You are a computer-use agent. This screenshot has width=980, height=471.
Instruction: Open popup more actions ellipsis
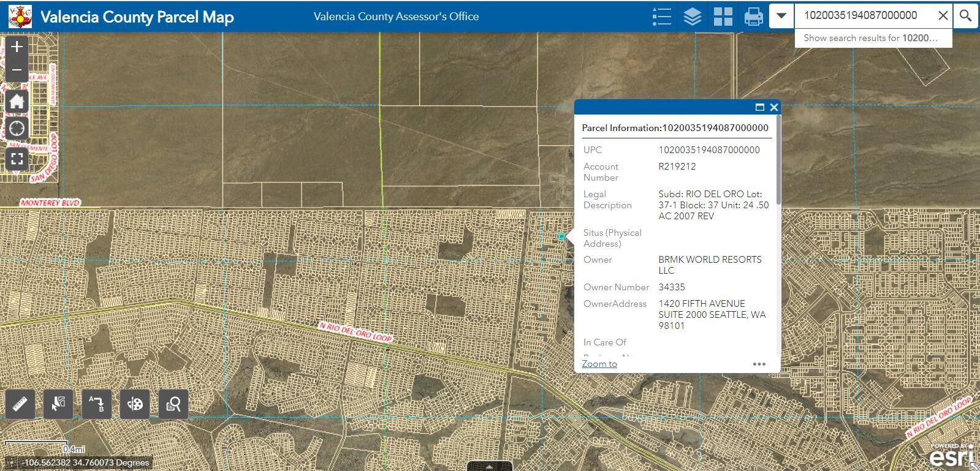click(759, 364)
